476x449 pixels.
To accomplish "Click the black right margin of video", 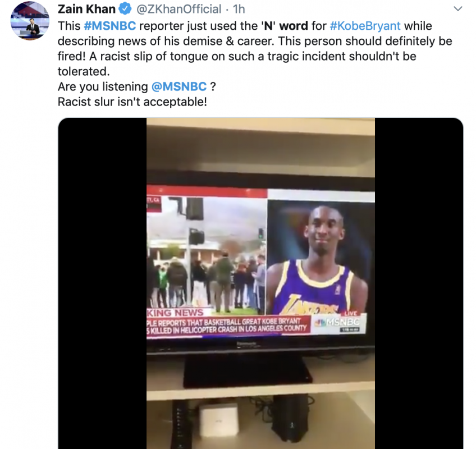I will point(419,283).
